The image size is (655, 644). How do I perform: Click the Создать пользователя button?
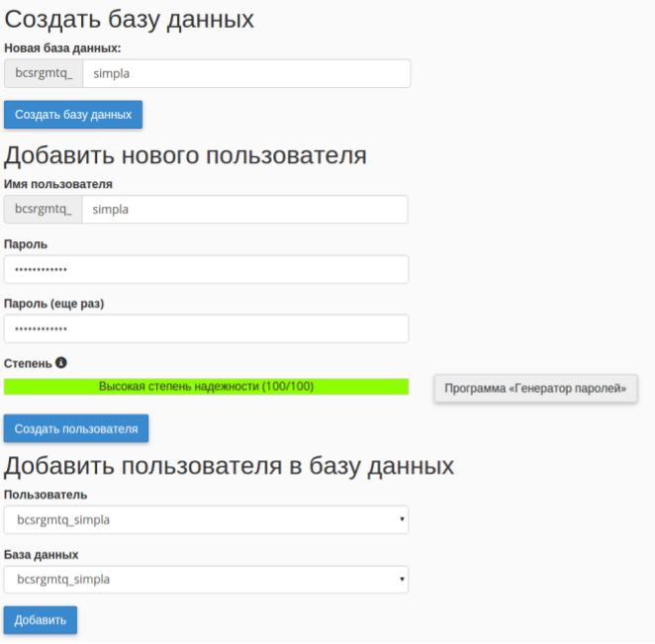[76, 428]
